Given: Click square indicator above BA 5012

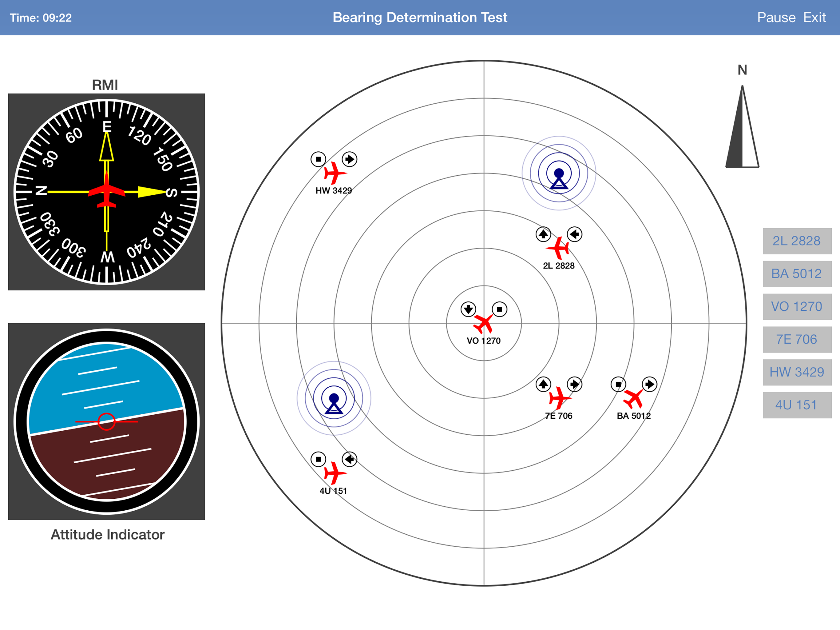Looking at the screenshot, I should 618,384.
